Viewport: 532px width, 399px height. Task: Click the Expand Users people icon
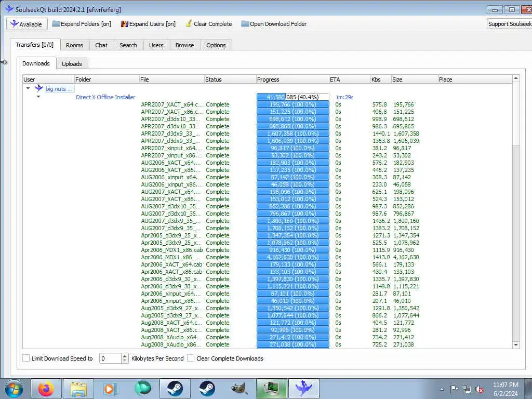(125, 24)
